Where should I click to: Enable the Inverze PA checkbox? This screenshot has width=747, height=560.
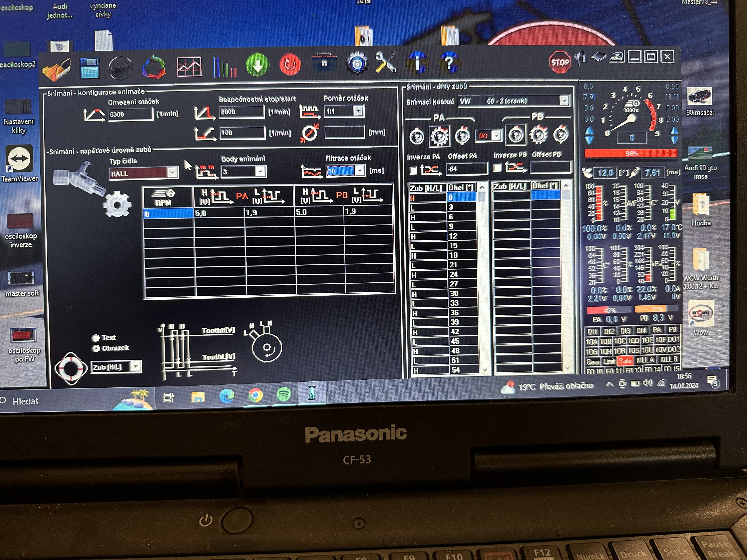coord(413,170)
